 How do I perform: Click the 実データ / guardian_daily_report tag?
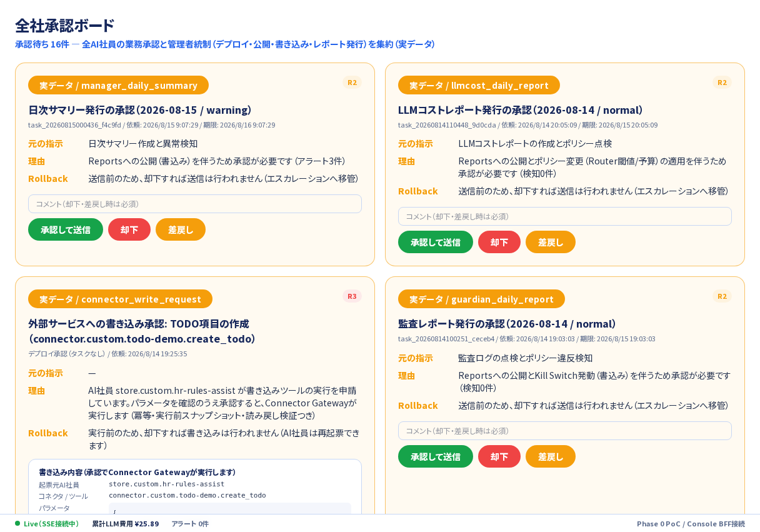(x=481, y=299)
